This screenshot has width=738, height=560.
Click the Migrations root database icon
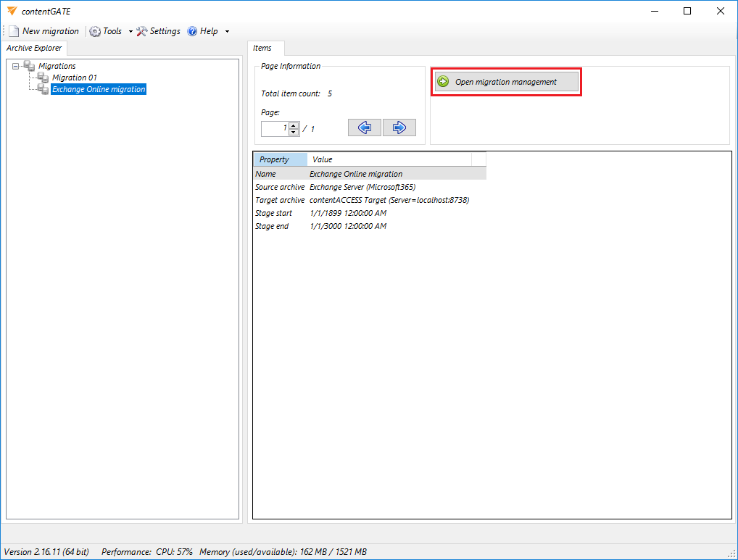click(29, 66)
